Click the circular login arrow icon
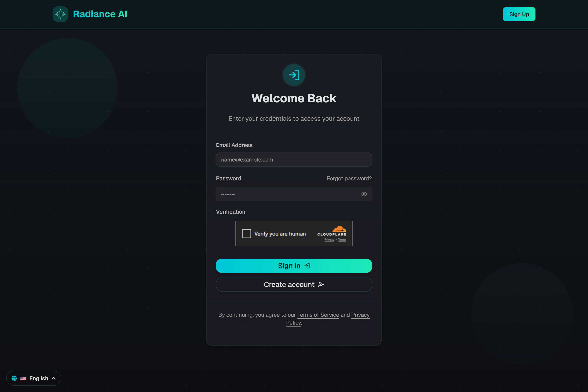This screenshot has width=588, height=392. pyautogui.click(x=294, y=75)
